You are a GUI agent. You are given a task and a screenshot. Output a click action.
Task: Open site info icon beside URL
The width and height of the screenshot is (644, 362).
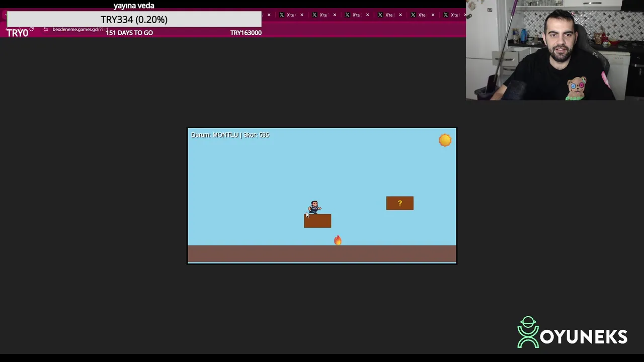[46, 30]
